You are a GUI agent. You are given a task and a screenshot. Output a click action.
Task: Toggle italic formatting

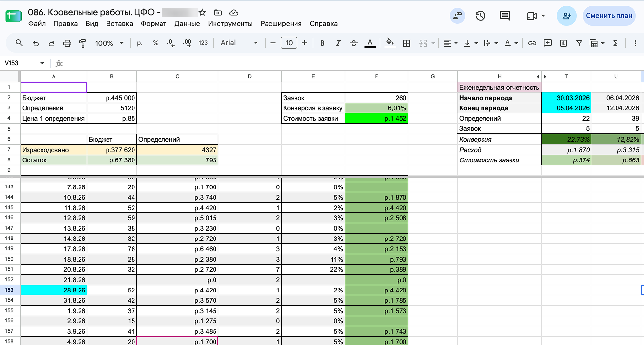(338, 43)
